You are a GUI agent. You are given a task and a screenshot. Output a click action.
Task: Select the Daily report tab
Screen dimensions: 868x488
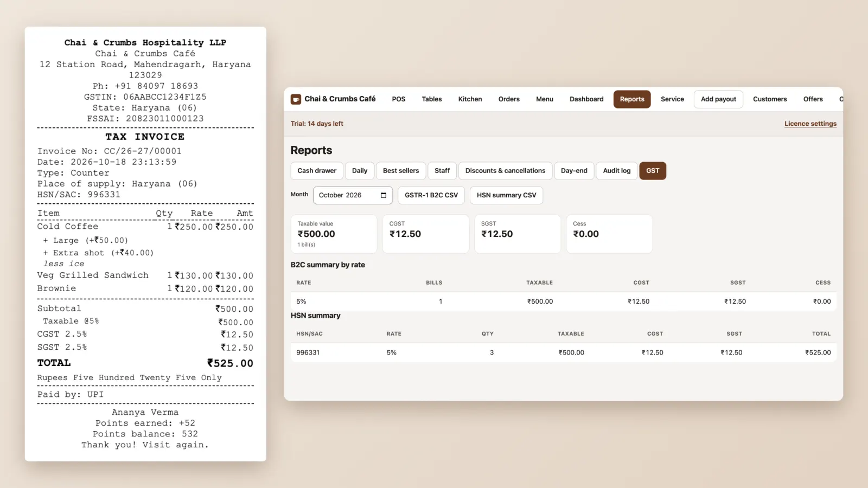click(x=360, y=171)
